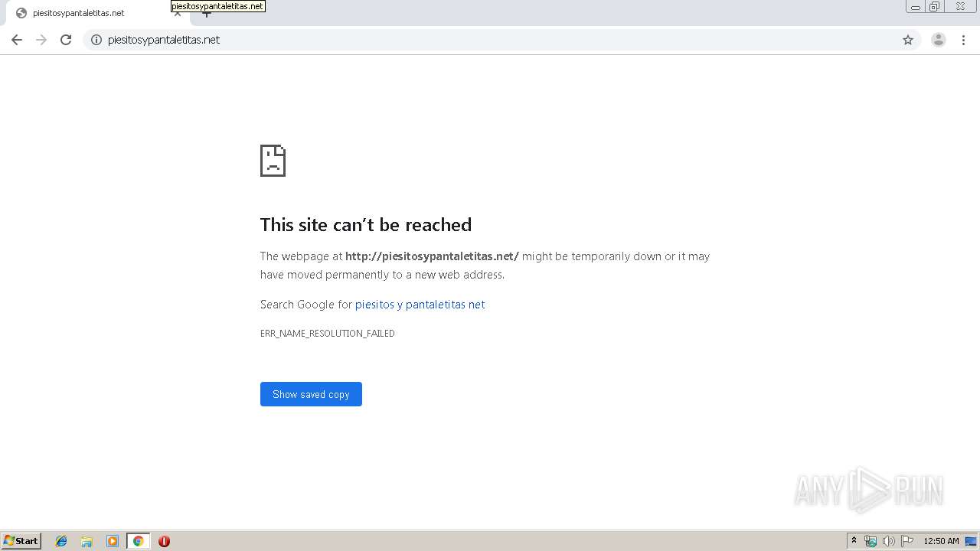Click the ERR_NAME_RESOLUTION_FAILED error code text
Viewport: 980px width, 551px height.
(x=328, y=334)
